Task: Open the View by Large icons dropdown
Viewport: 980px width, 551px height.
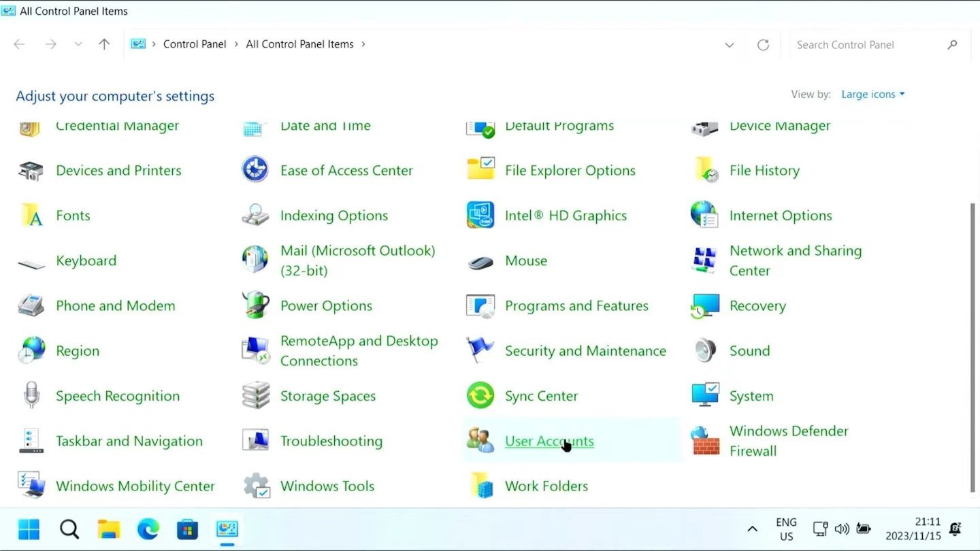Action: point(873,95)
